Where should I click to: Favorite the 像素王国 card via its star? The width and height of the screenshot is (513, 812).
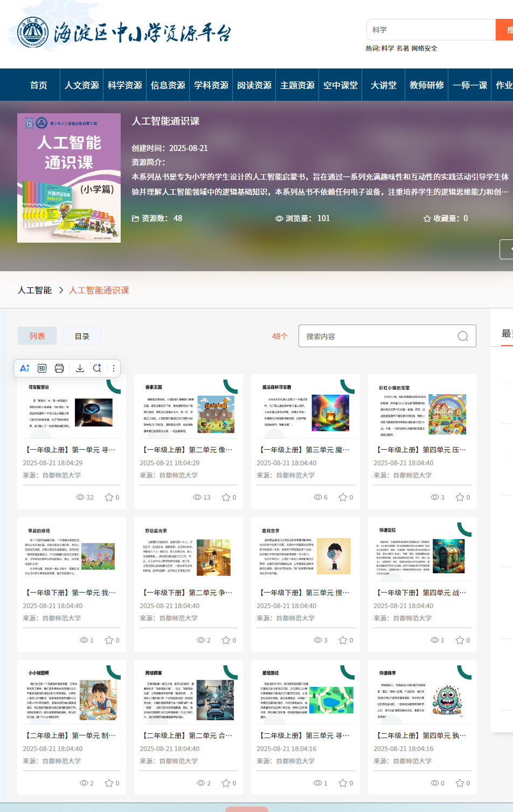pyautogui.click(x=225, y=497)
